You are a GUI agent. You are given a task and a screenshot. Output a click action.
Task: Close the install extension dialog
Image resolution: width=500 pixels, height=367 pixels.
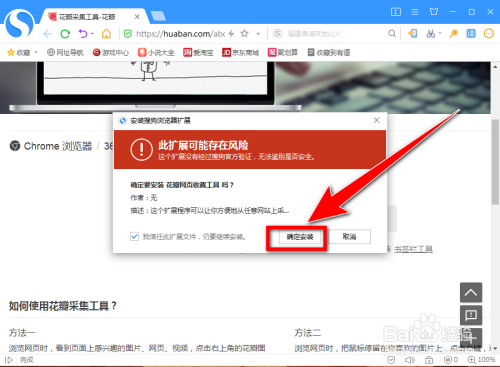377,120
